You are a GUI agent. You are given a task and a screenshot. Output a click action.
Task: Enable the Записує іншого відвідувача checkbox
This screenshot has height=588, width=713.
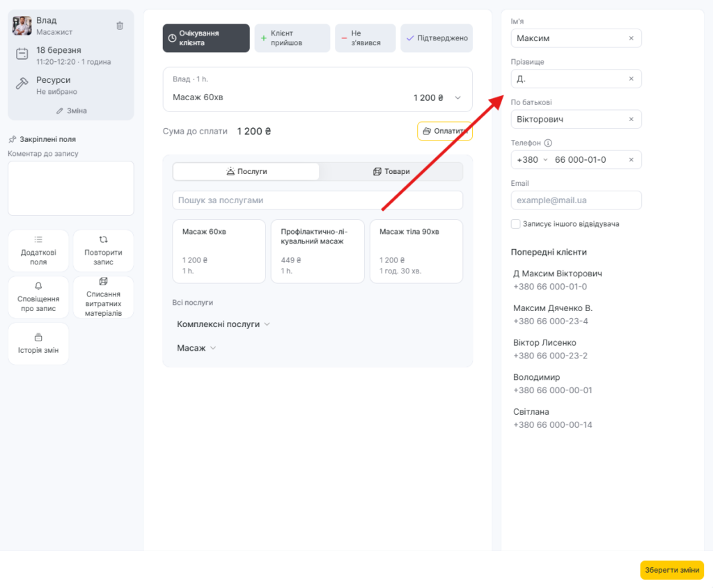(516, 224)
